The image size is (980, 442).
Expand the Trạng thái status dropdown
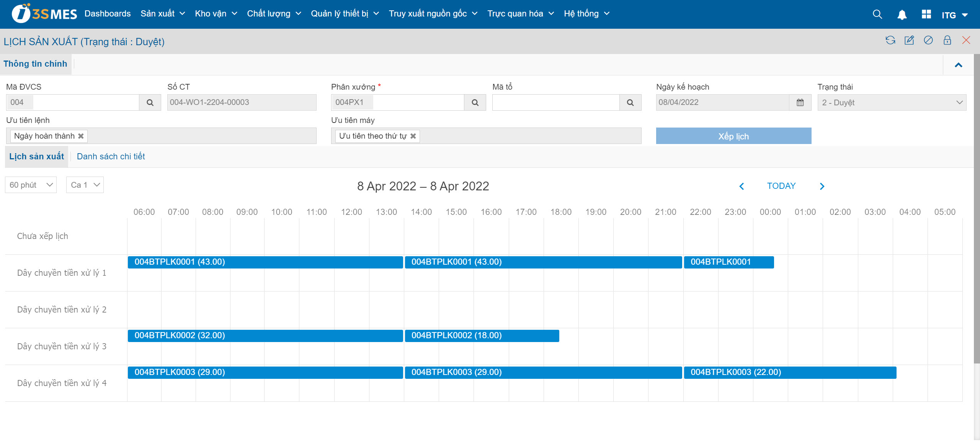pos(892,102)
